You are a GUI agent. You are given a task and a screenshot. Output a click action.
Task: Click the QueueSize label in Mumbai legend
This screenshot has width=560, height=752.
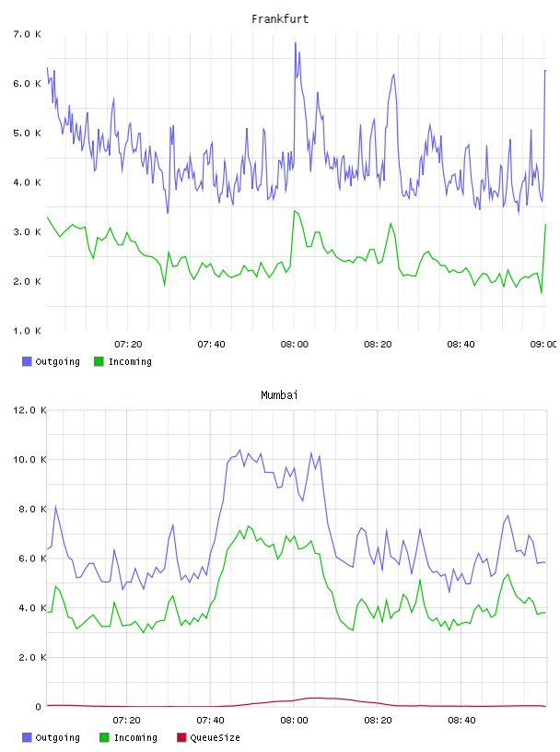215,737
